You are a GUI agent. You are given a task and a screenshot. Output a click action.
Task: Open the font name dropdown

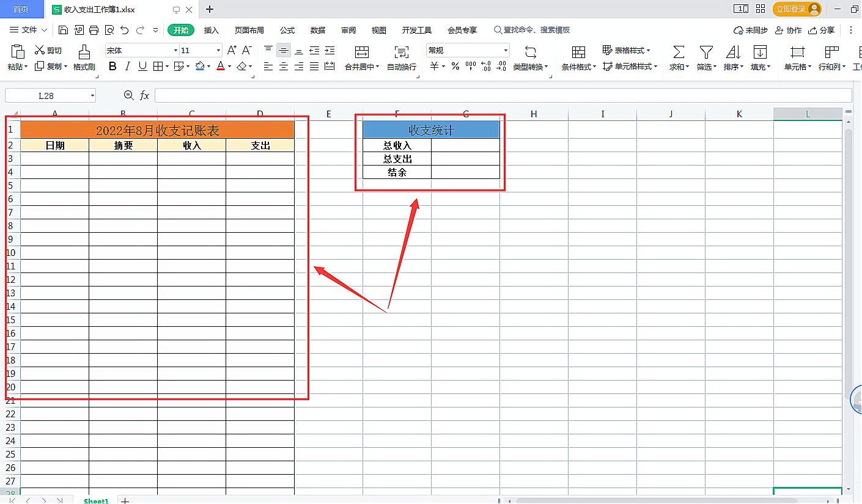(175, 49)
